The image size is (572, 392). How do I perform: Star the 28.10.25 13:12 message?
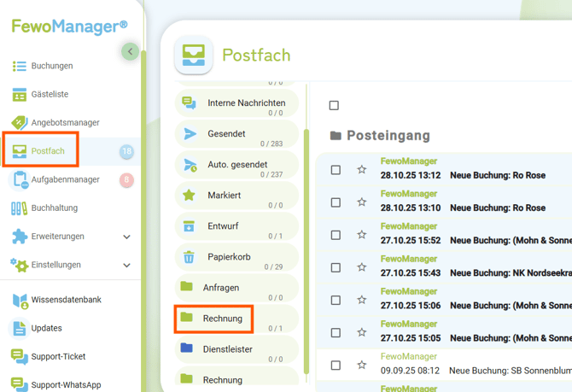(361, 170)
